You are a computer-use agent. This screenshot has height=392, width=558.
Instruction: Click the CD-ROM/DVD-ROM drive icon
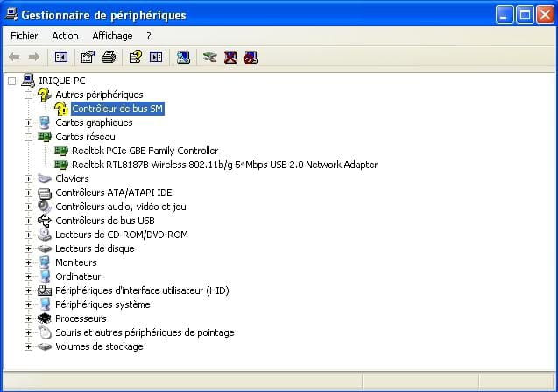click(45, 234)
